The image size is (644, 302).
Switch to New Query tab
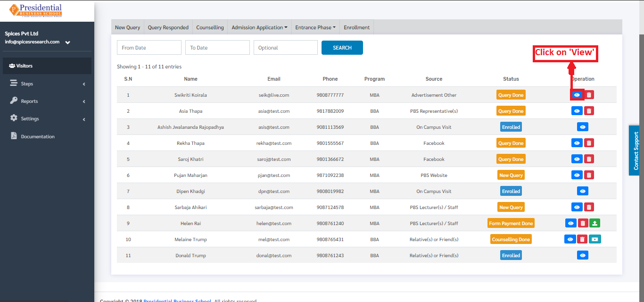[127, 27]
